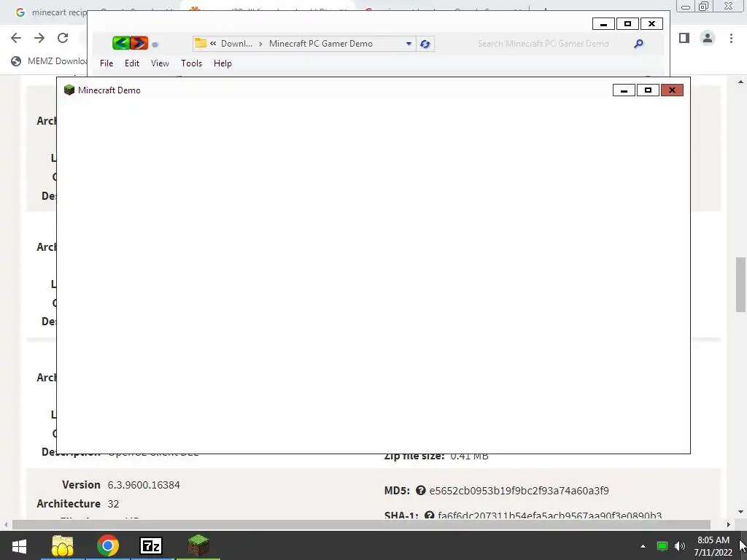The height and width of the screenshot is (560, 747).
Task: Close the file explorer window
Action: click(651, 24)
